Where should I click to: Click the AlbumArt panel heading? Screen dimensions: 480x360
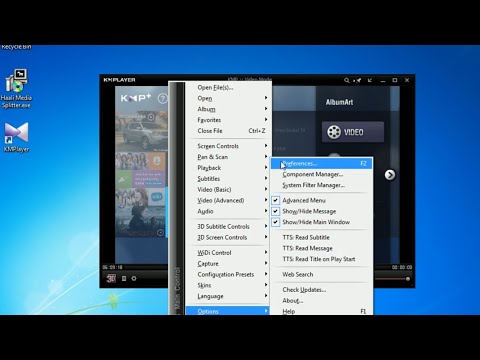coord(339,102)
